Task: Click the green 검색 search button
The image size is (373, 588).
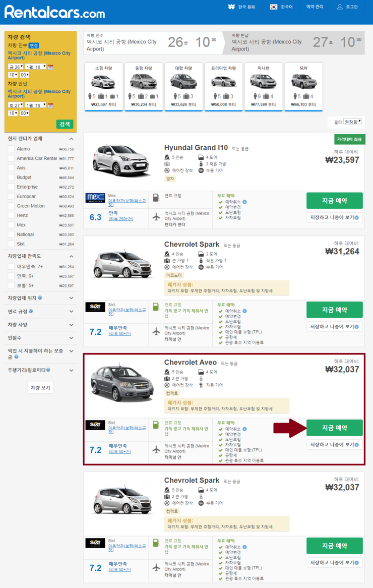Action: click(x=65, y=124)
